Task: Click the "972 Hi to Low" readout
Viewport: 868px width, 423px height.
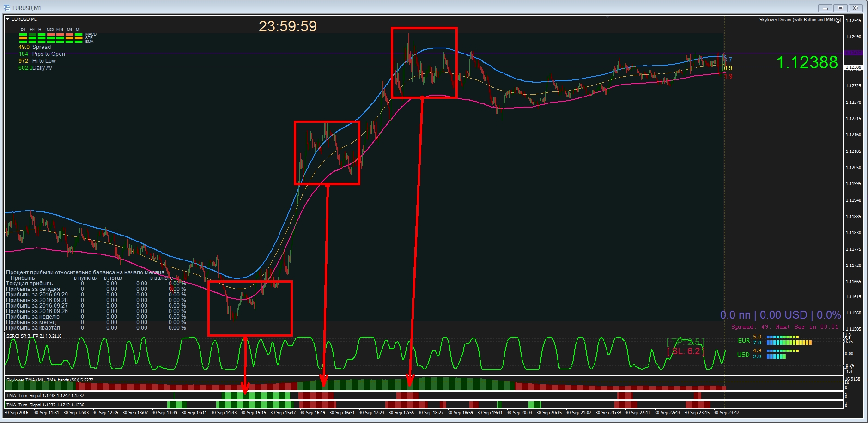Action: pos(37,61)
